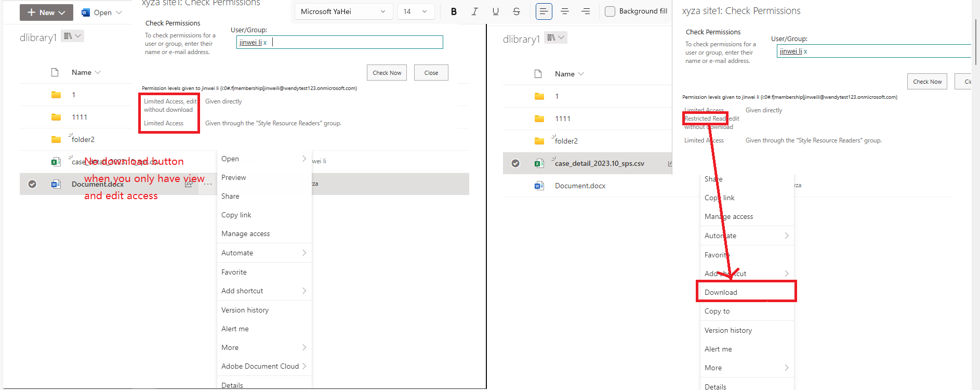The image size is (980, 390).
Task: Choose Alert me in the left context menu
Action: pyautogui.click(x=264, y=329)
